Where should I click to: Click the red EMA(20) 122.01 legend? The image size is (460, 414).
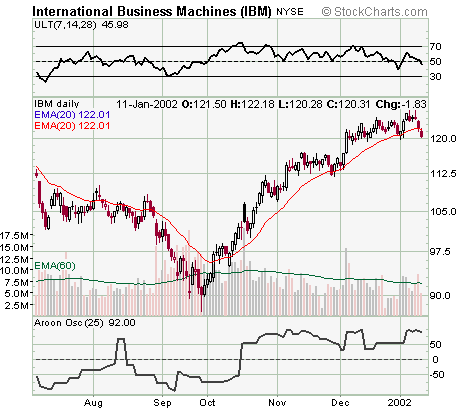pos(72,126)
